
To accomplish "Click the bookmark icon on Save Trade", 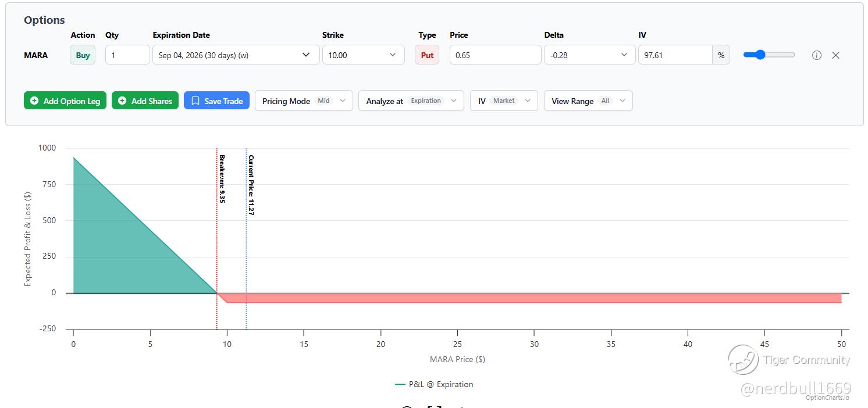I will tap(195, 101).
